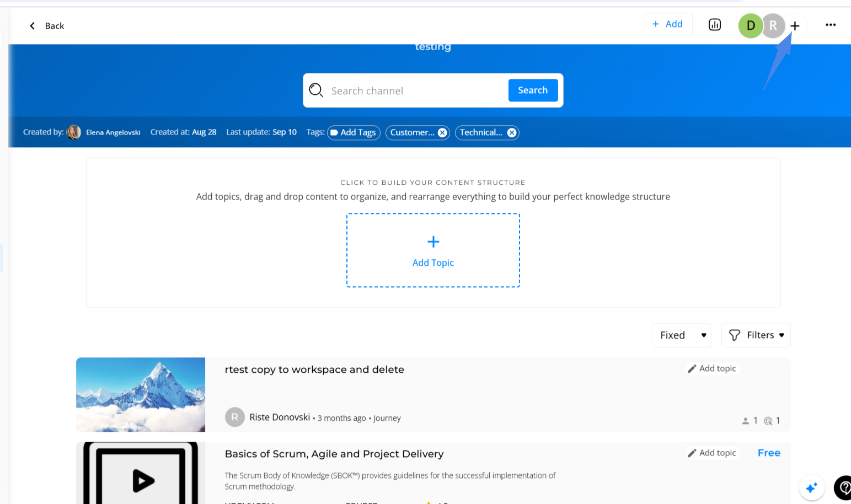
Task: Go back using the Back link
Action: pyautogui.click(x=47, y=26)
